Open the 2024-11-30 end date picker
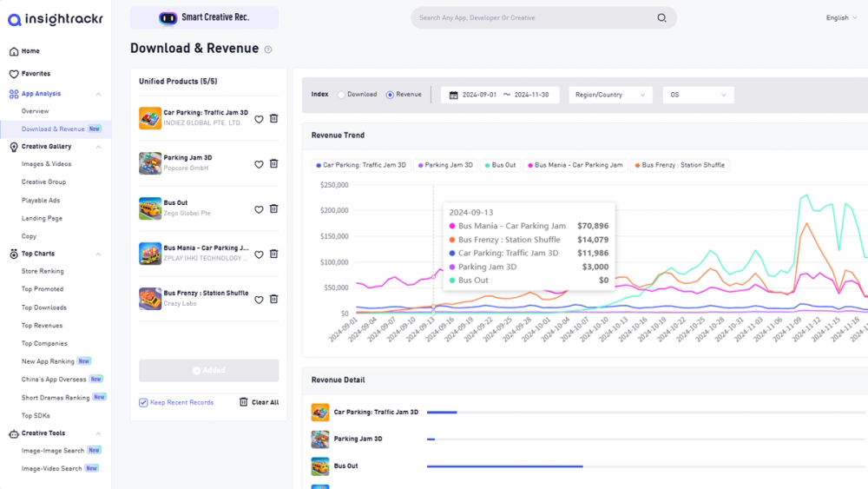868x489 pixels. (x=531, y=95)
